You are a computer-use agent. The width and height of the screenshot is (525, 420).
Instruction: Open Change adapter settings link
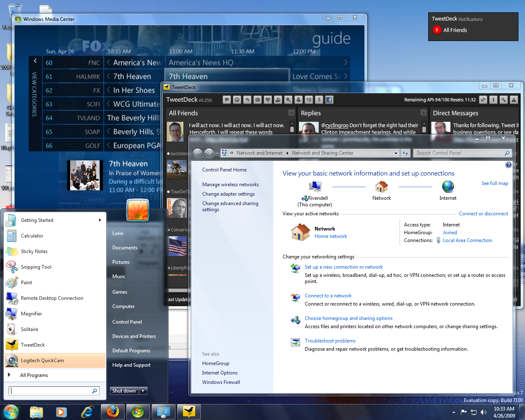point(228,194)
